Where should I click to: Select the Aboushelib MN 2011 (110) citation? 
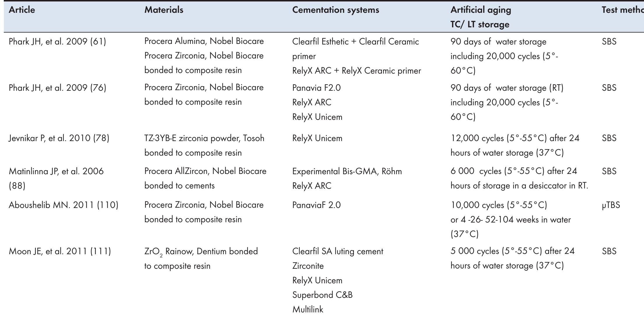(x=63, y=205)
